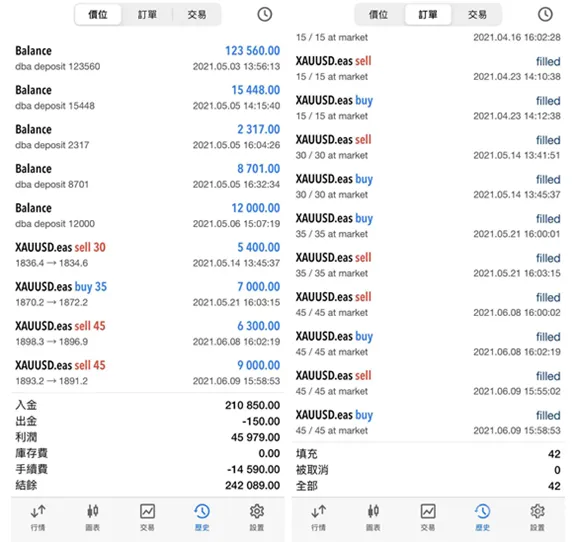The height and width of the screenshot is (542, 576).
Task: Open the clock filter icon on left screen
Action: coord(264,14)
